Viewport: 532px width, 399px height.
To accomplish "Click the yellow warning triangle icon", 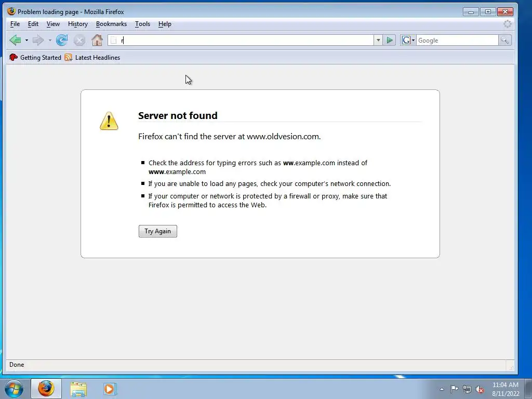I will point(109,121).
